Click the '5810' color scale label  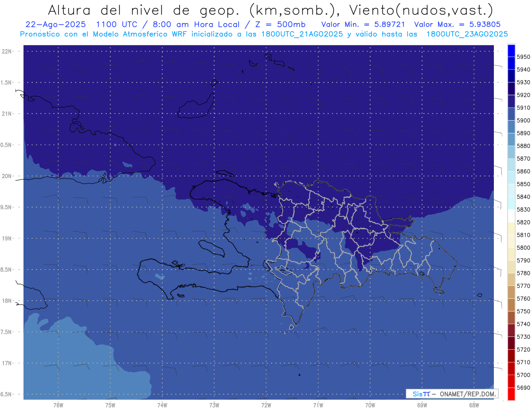tap(523, 235)
